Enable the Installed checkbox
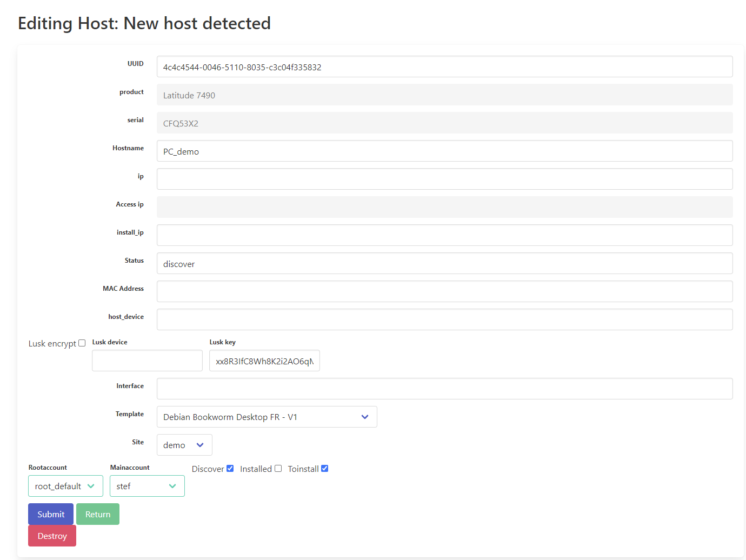Screen dimensions: 746x560 pyautogui.click(x=278, y=469)
